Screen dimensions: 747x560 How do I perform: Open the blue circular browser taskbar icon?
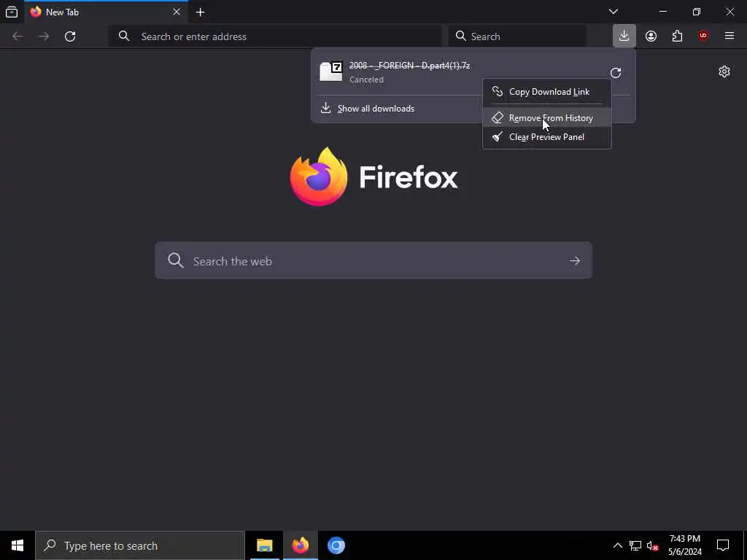336,545
